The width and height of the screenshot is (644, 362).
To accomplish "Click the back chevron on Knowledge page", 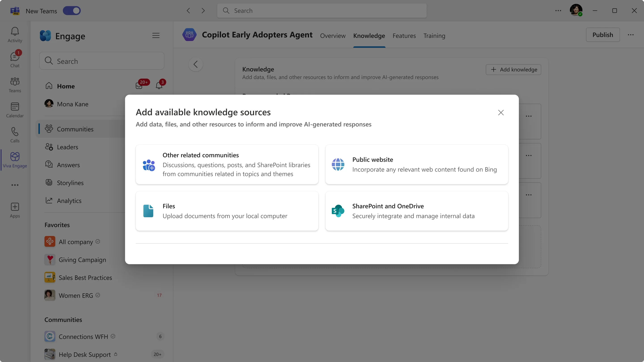I will click(195, 64).
